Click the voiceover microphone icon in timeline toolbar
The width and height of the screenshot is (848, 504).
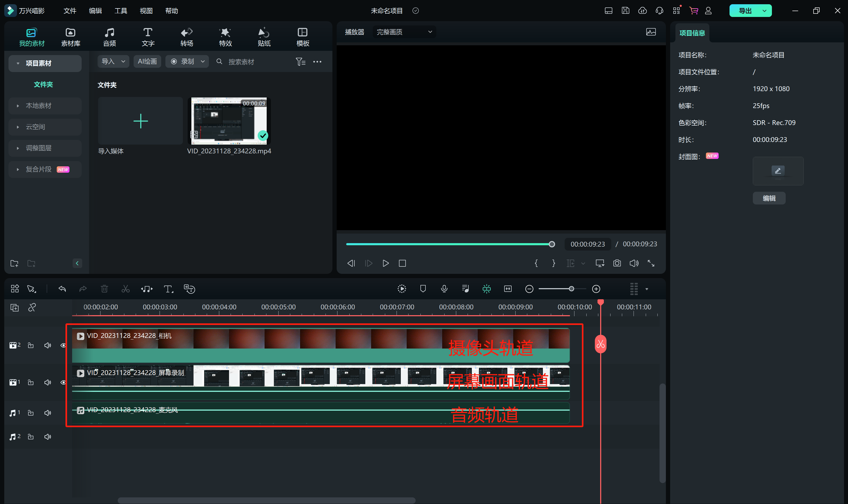click(x=444, y=289)
